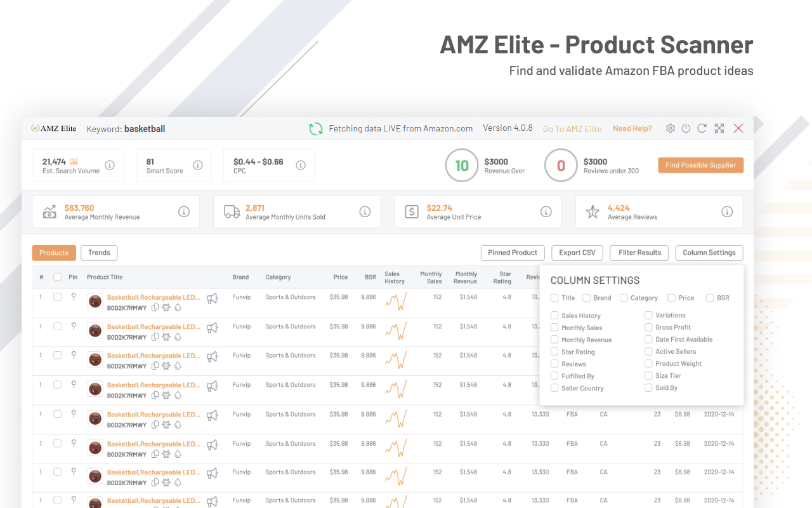
Task: Sort by the Product Title column header
Action: coord(105,277)
